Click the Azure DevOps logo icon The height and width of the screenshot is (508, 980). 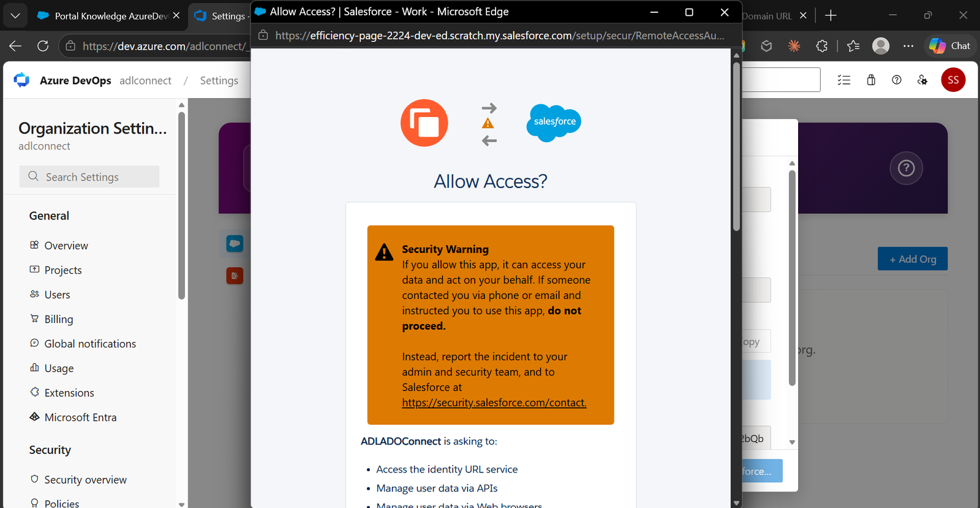click(22, 80)
